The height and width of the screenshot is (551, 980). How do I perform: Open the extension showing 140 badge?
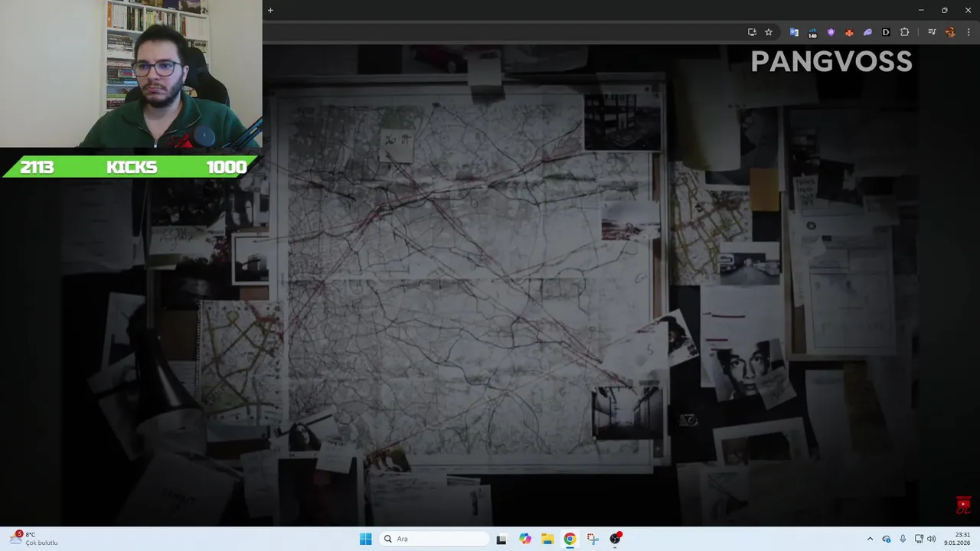[812, 32]
